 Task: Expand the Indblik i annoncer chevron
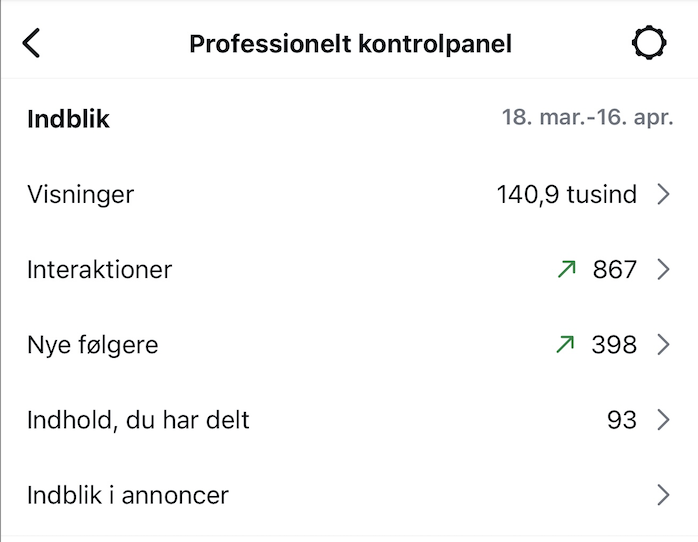point(663,494)
